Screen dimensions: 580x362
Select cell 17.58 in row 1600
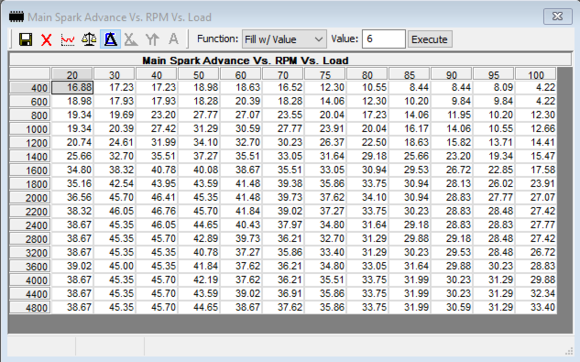(x=536, y=170)
